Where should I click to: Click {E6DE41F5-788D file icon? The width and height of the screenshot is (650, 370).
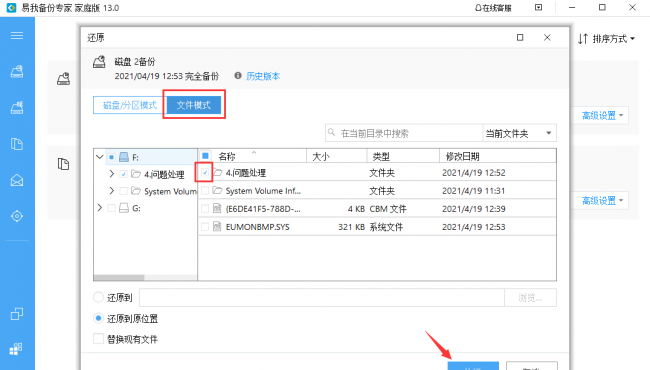coord(217,208)
